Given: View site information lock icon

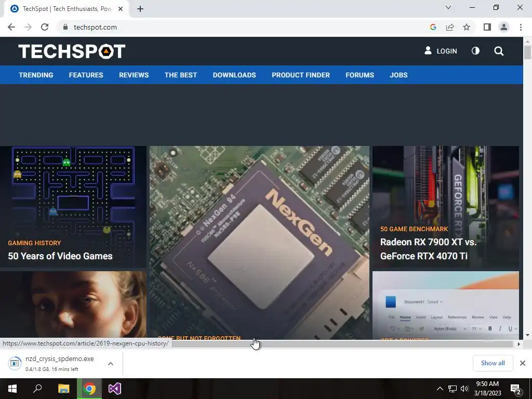Looking at the screenshot, I should [65, 27].
